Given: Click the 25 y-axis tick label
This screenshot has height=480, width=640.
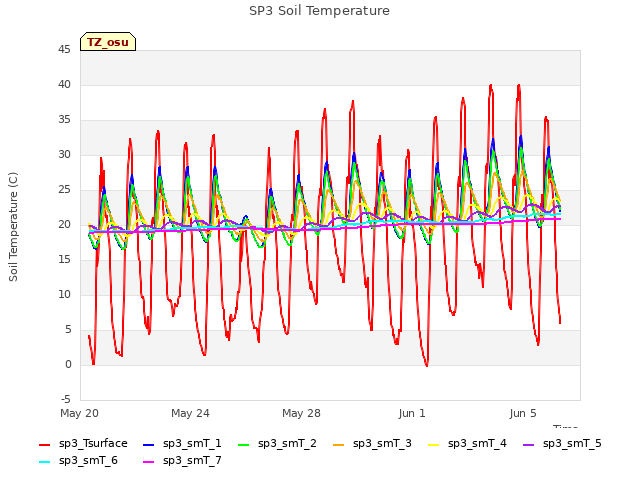Looking at the screenshot, I should tap(64, 190).
